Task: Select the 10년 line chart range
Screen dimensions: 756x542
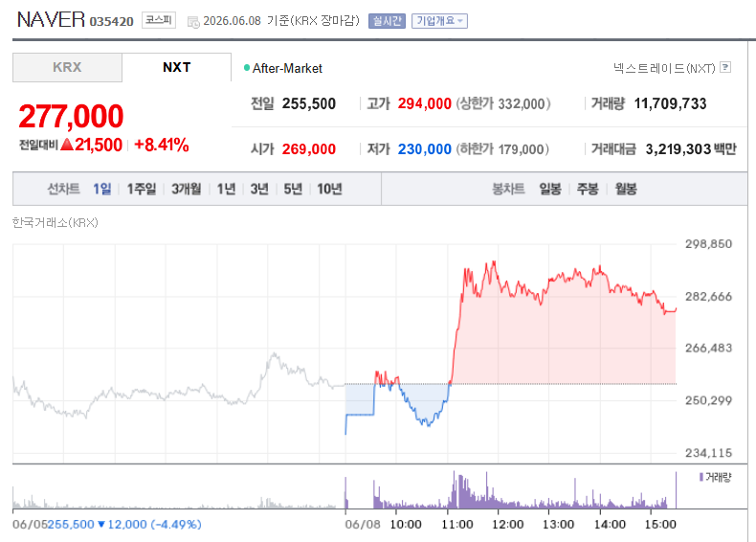Action: pos(329,189)
